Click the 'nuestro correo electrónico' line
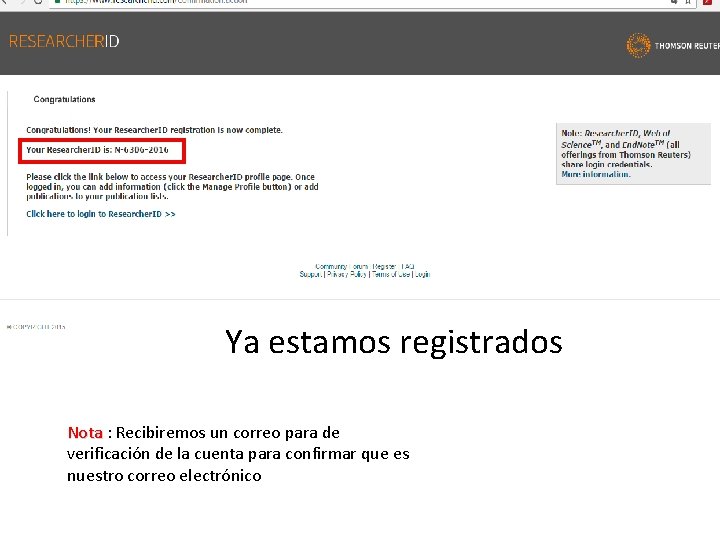This screenshot has width=720, height=540. click(164, 475)
